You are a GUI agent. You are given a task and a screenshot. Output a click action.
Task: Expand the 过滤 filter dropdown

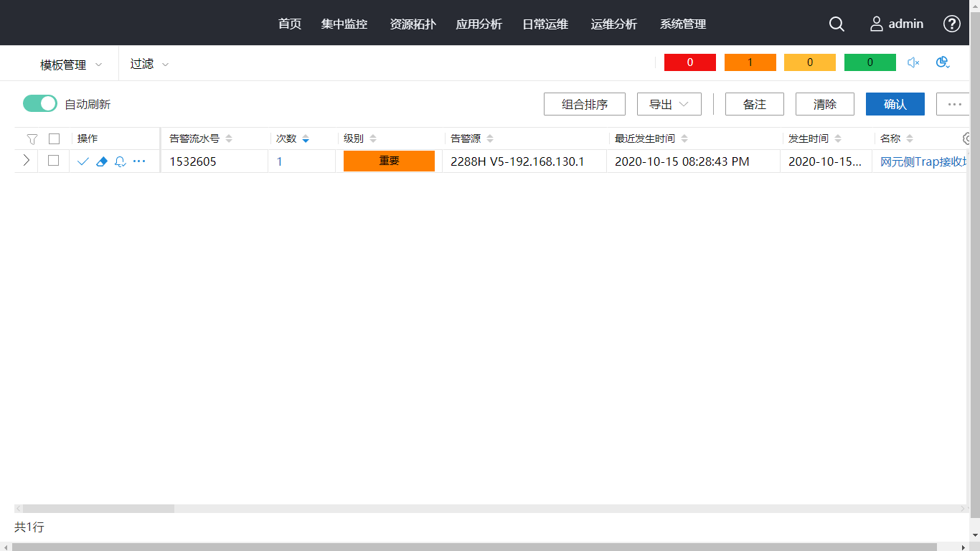[x=149, y=64]
